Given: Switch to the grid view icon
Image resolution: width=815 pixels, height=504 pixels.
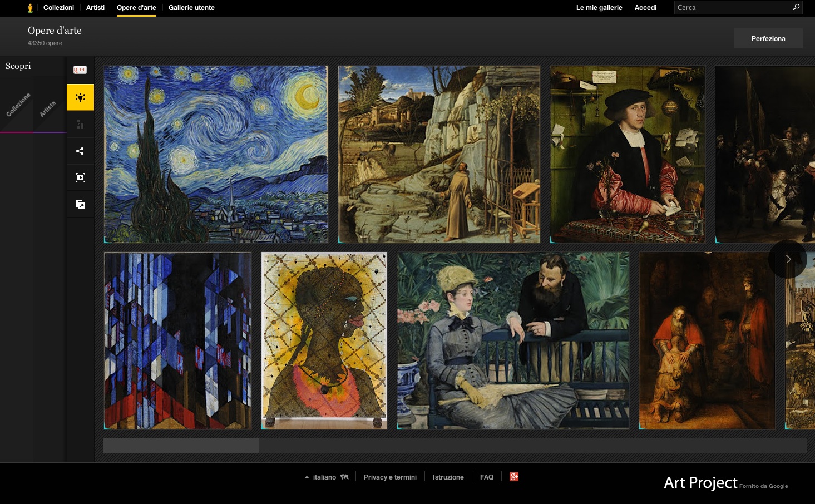Looking at the screenshot, I should click(80, 125).
